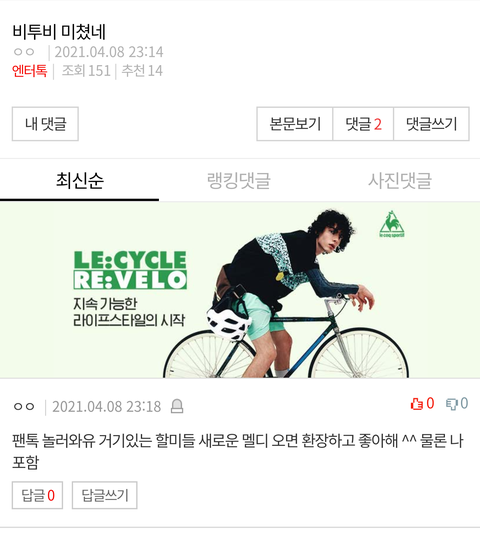Open the 내 댓글 button

[45, 124]
